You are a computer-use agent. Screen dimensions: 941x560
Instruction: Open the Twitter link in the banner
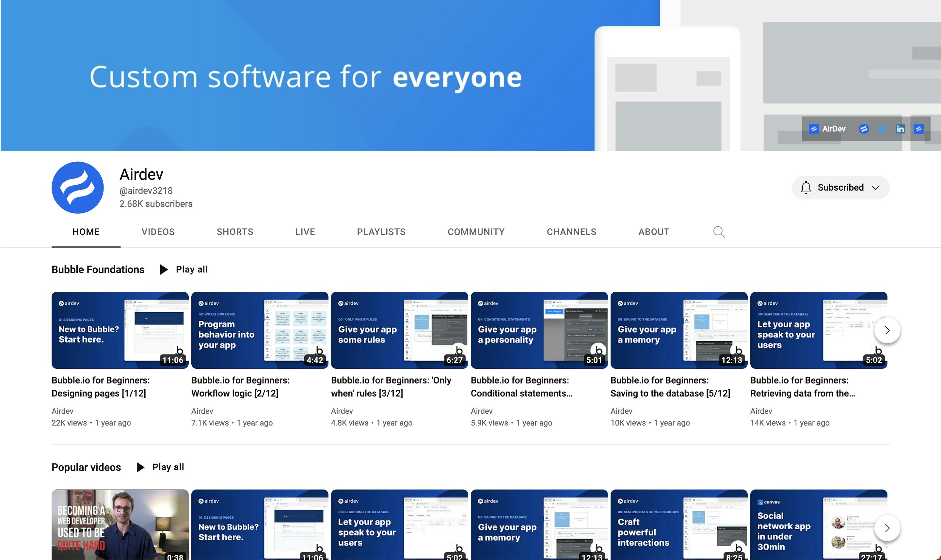pos(882,129)
